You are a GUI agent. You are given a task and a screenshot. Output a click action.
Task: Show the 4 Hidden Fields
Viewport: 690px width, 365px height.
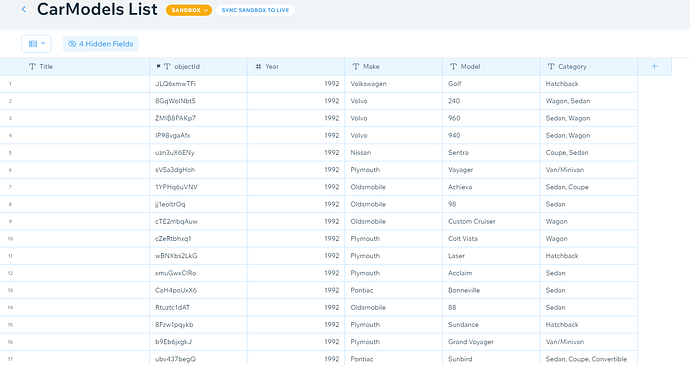point(101,44)
